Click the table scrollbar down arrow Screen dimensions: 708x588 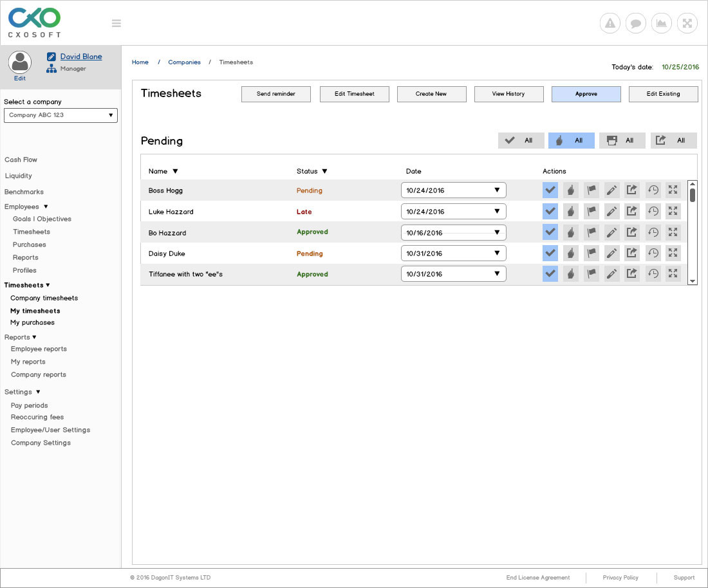(693, 281)
